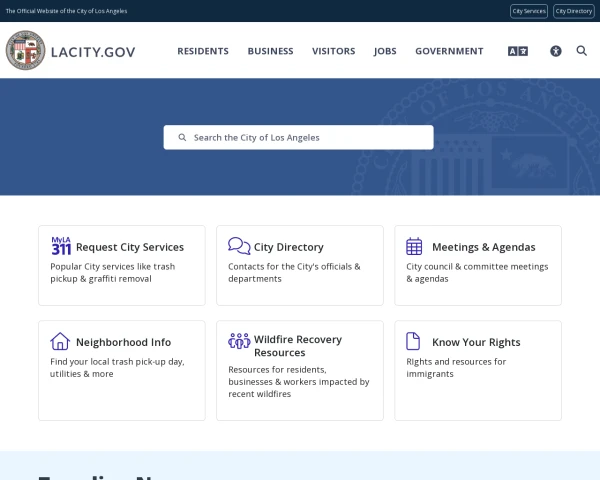Open the Wildfire Recovery Resources link
The image size is (600, 480).
pos(298,346)
